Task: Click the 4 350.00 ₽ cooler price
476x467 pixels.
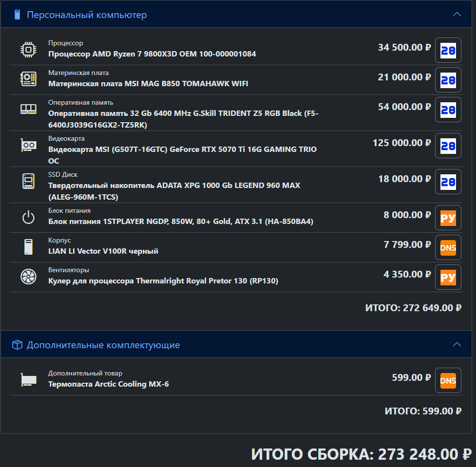Action: pos(407,274)
